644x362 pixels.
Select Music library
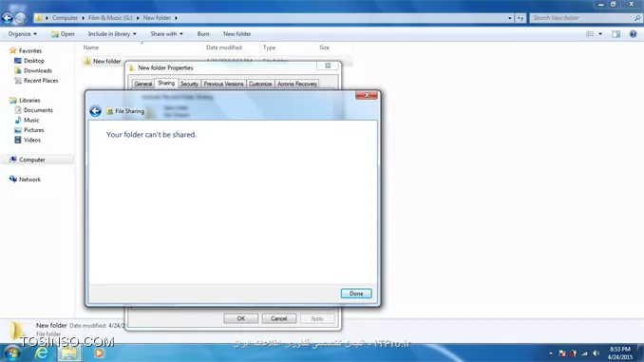click(x=31, y=120)
